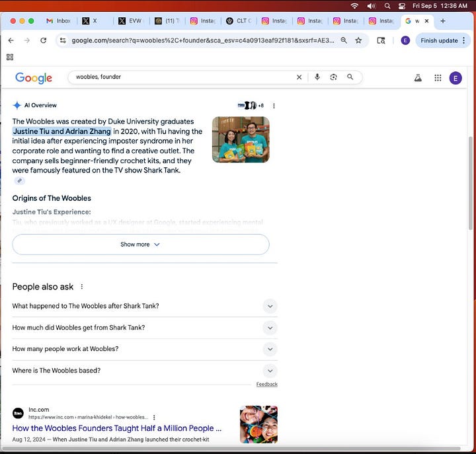Open a new browser tab
Image resolution: width=476 pixels, height=454 pixels.
(x=442, y=21)
